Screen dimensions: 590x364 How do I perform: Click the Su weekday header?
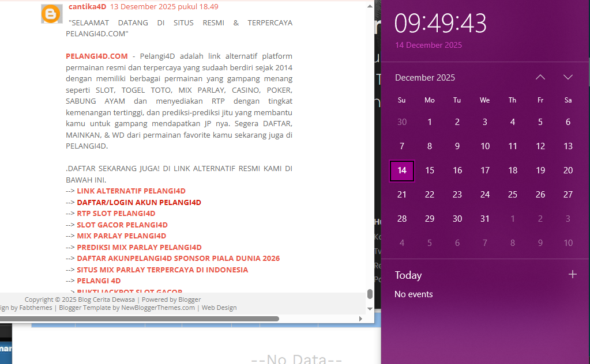(x=402, y=100)
